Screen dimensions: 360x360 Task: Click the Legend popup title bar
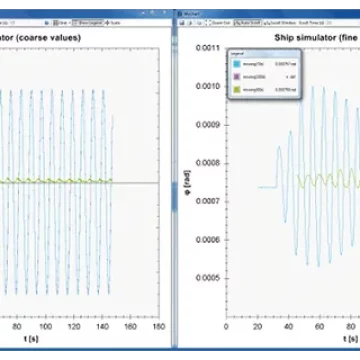(x=264, y=54)
